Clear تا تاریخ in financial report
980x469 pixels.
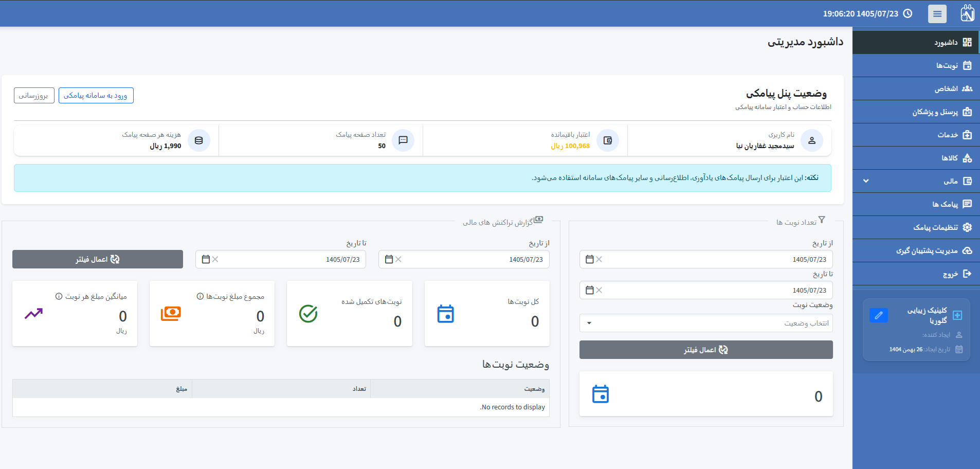(215, 259)
